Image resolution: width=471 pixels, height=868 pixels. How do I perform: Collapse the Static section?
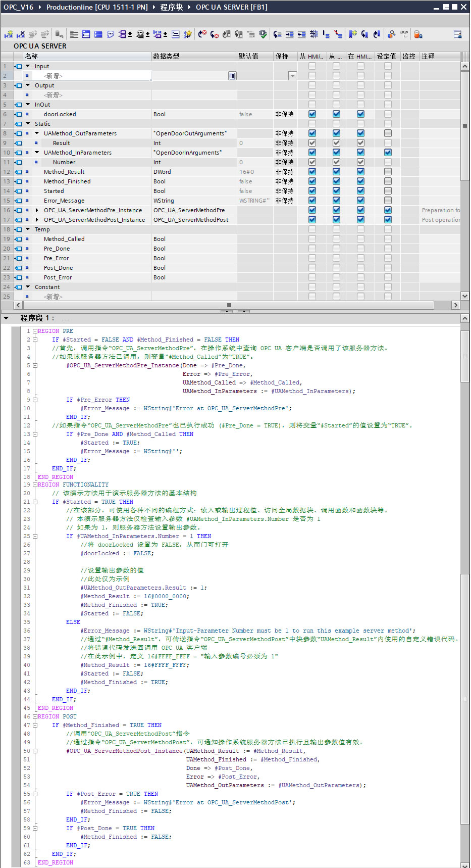[28, 124]
